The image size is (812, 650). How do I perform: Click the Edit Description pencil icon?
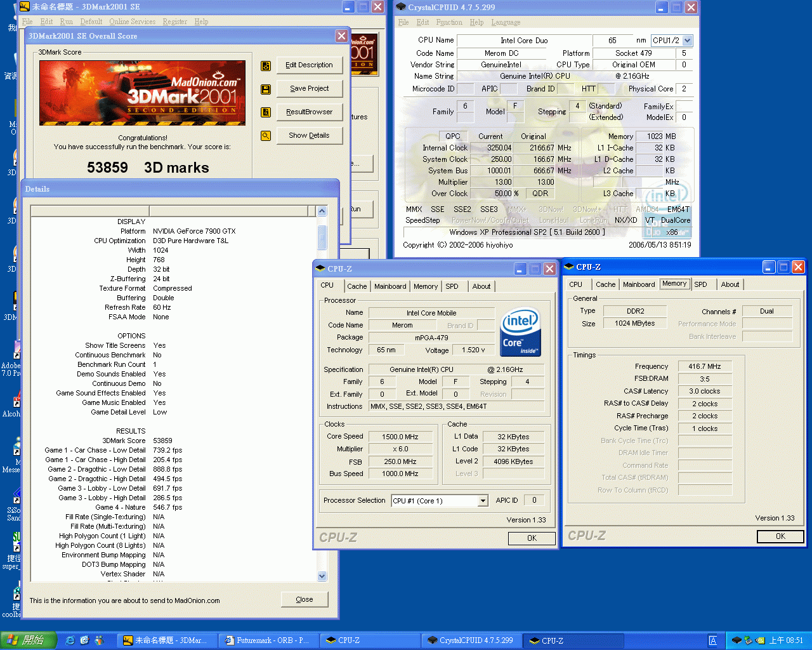[x=266, y=65]
